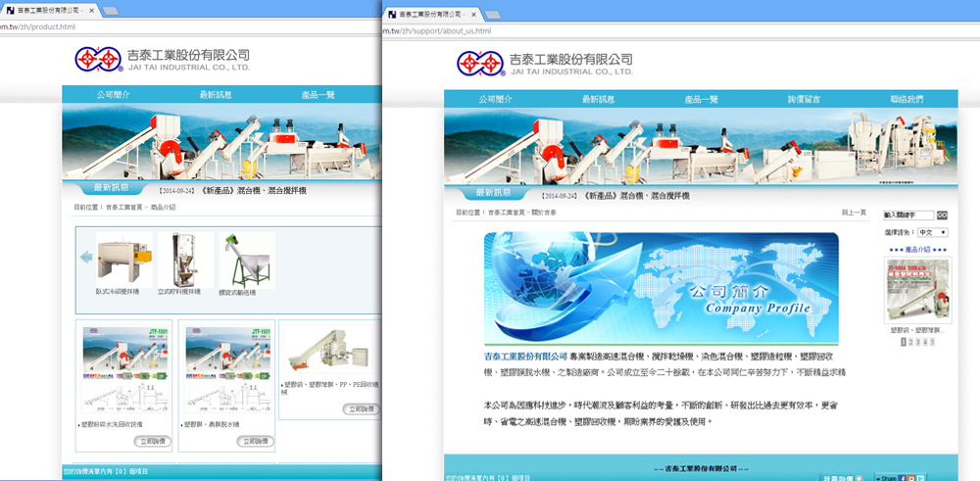Click 立即詢價 under 塑膠膜、農膜脫水機
The width and height of the screenshot is (980, 481).
pos(256,442)
